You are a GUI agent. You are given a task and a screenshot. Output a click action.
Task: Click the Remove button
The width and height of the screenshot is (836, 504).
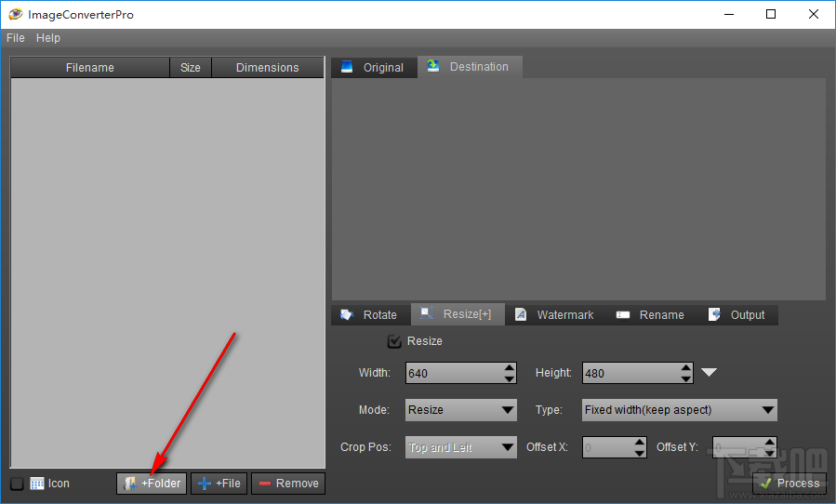[288, 484]
